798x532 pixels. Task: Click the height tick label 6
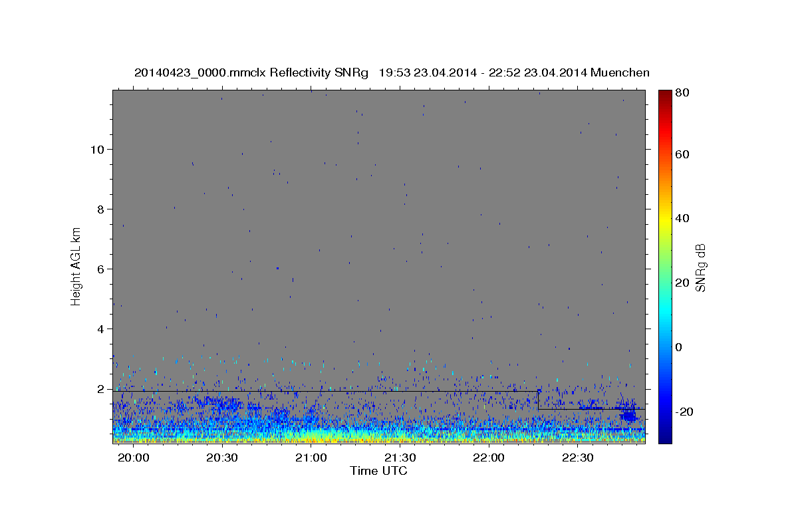101,269
